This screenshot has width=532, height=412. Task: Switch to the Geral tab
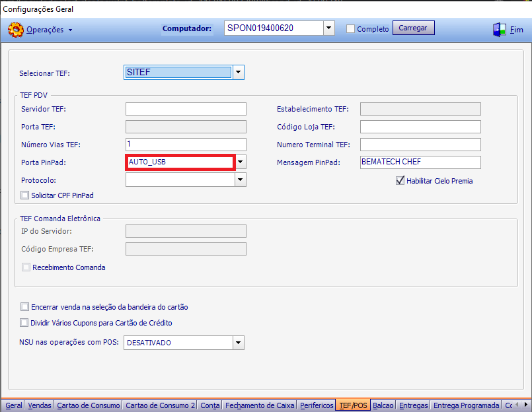14,405
